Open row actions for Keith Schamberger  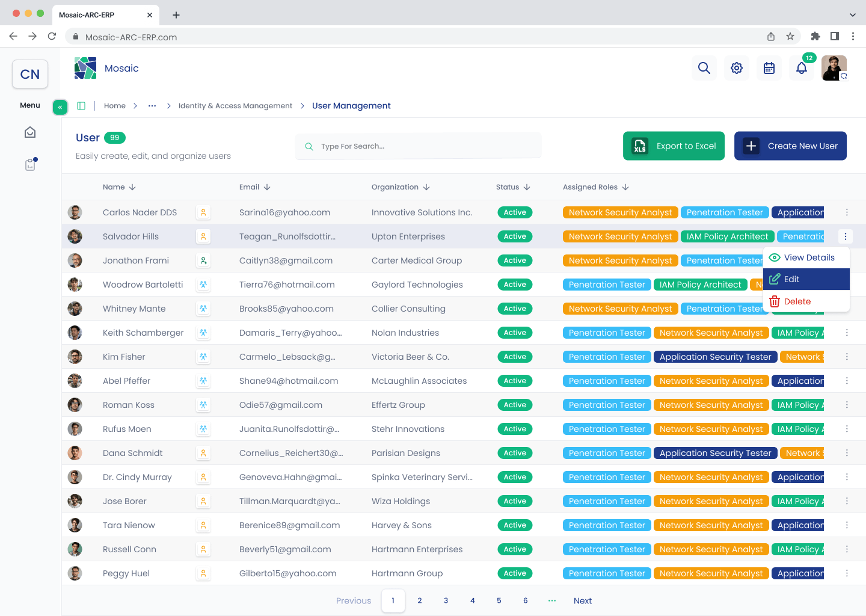847,333
